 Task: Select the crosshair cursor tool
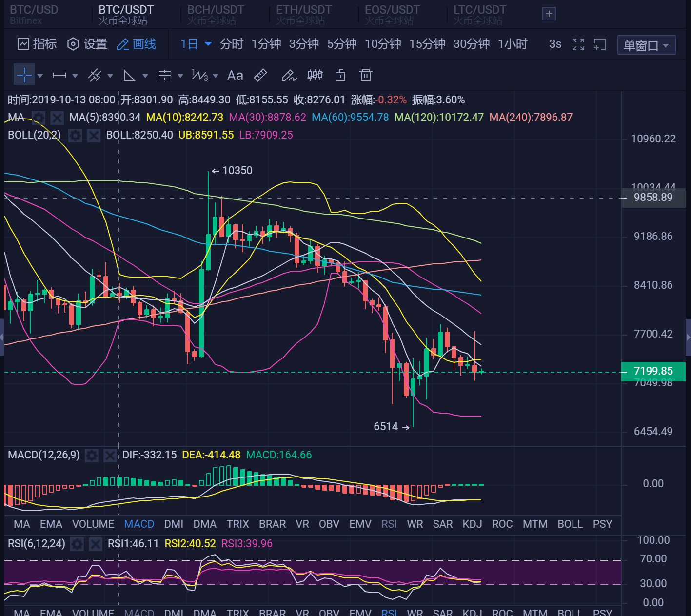(x=24, y=76)
